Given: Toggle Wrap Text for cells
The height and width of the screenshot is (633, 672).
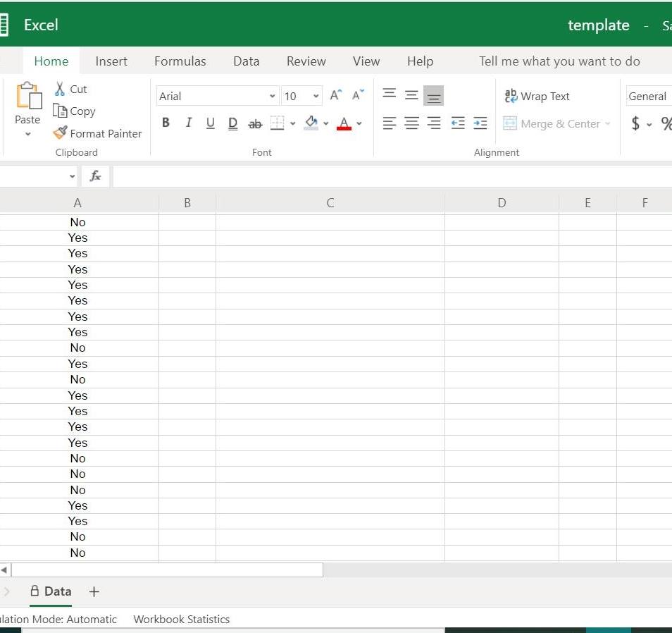Looking at the screenshot, I should tap(537, 97).
